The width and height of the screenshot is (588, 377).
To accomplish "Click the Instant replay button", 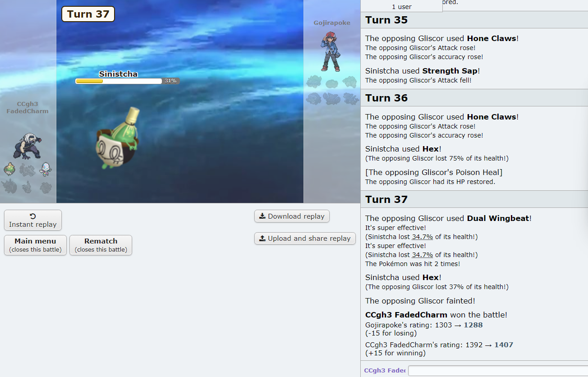I will (x=33, y=220).
